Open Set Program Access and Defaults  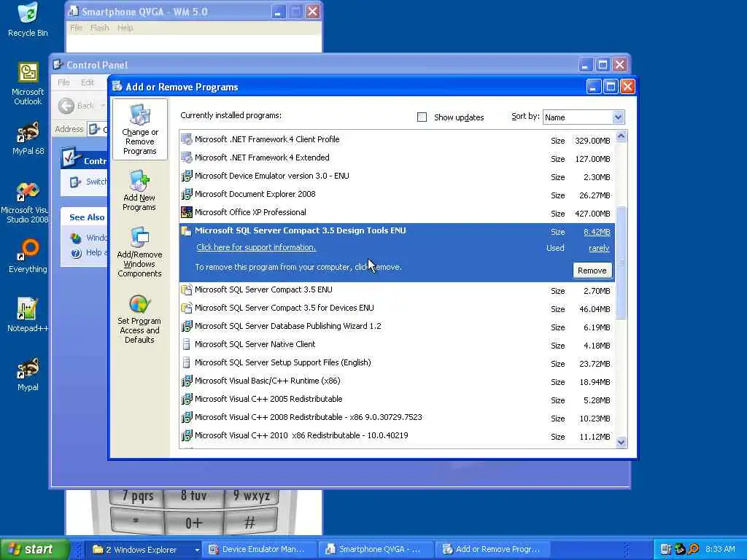coord(139,319)
